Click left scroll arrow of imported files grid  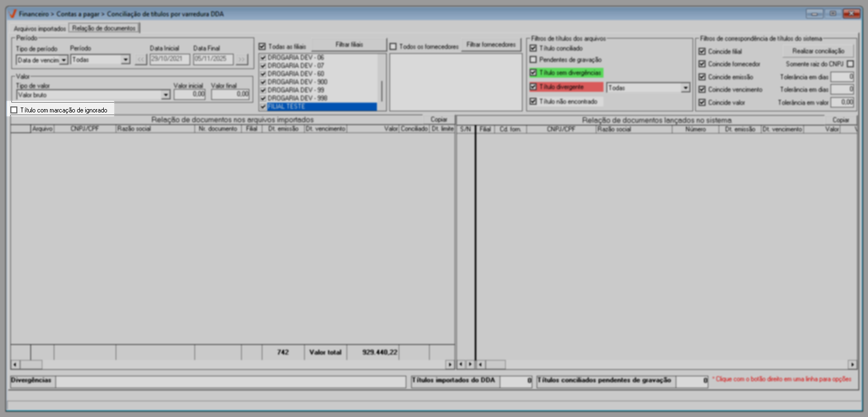(15, 364)
